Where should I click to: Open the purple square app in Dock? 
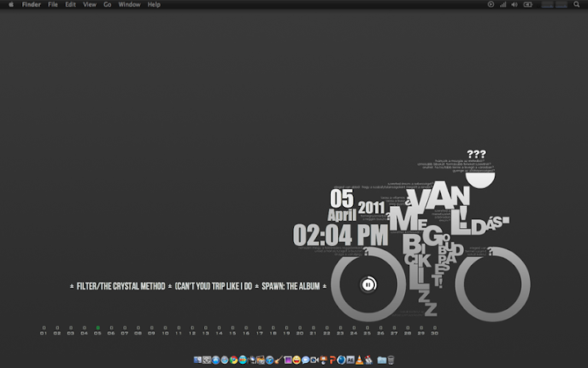pos(288,360)
